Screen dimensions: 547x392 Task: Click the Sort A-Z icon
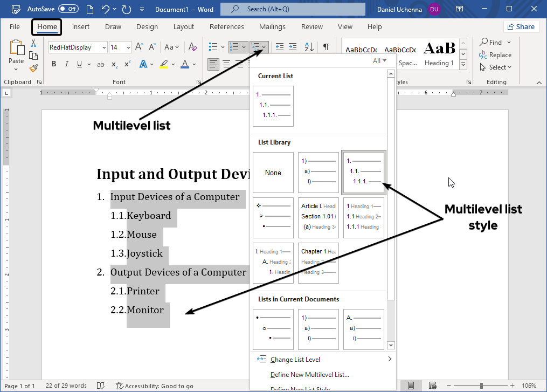309,47
